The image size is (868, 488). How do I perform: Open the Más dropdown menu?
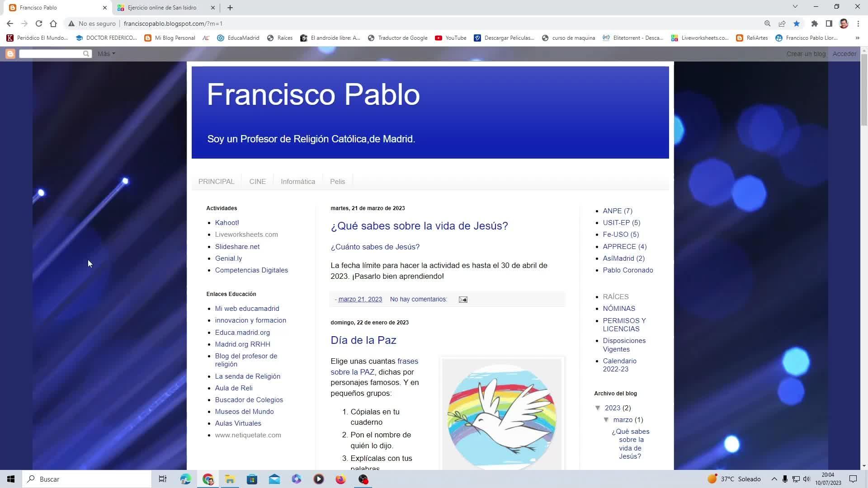pos(106,54)
